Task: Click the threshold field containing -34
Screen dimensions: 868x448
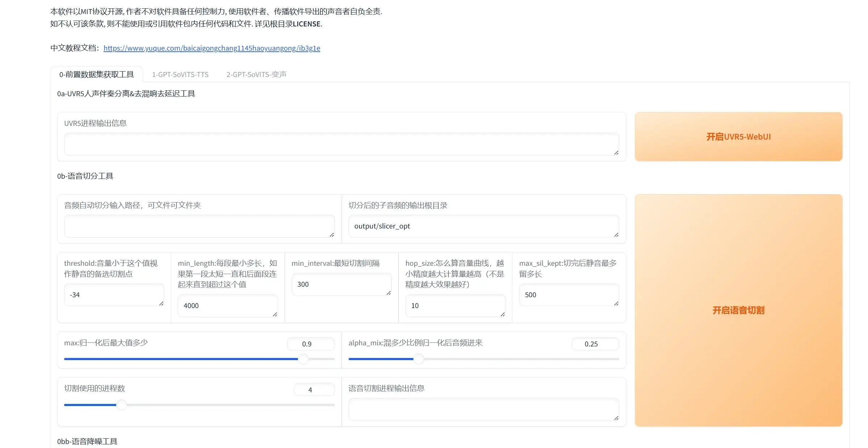Action: 114,295
